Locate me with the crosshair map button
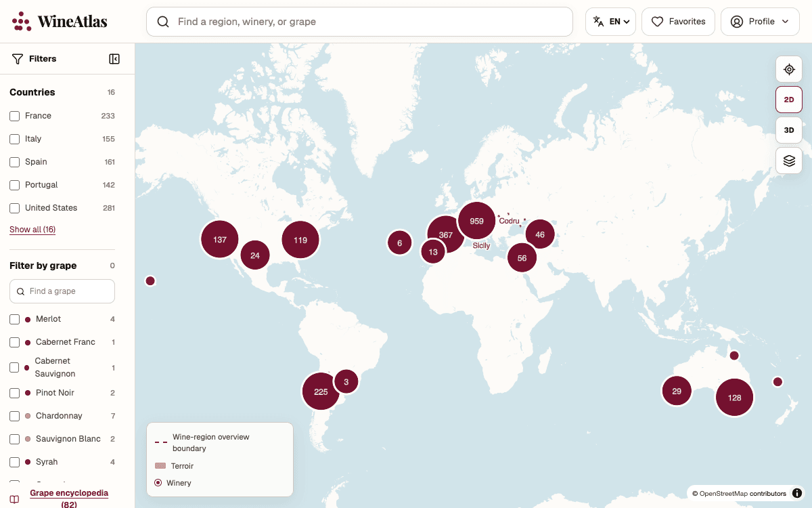This screenshot has width=812, height=508. (x=789, y=69)
